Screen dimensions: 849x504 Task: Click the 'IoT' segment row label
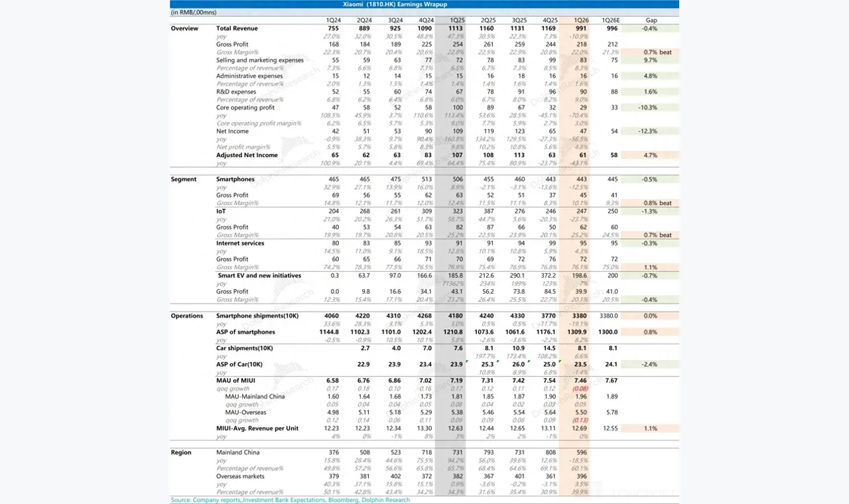[x=222, y=211]
